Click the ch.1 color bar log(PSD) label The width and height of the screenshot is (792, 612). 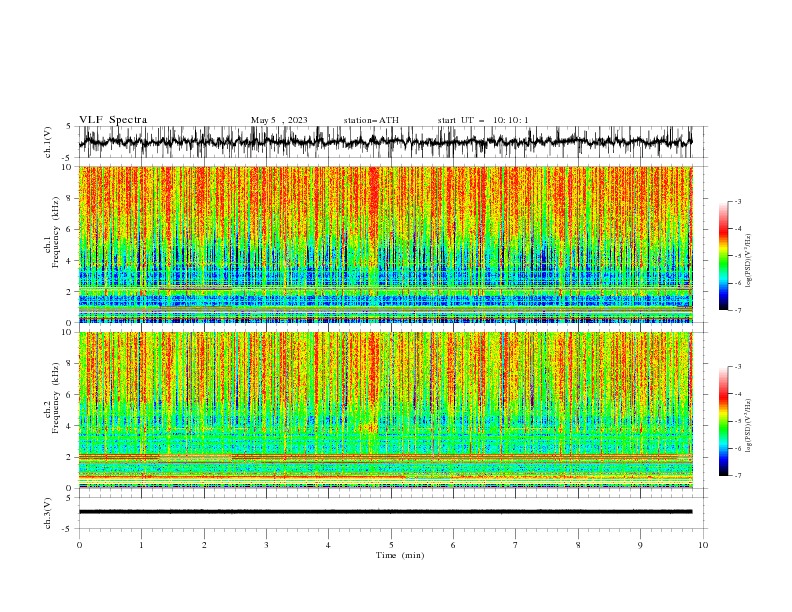tap(748, 261)
